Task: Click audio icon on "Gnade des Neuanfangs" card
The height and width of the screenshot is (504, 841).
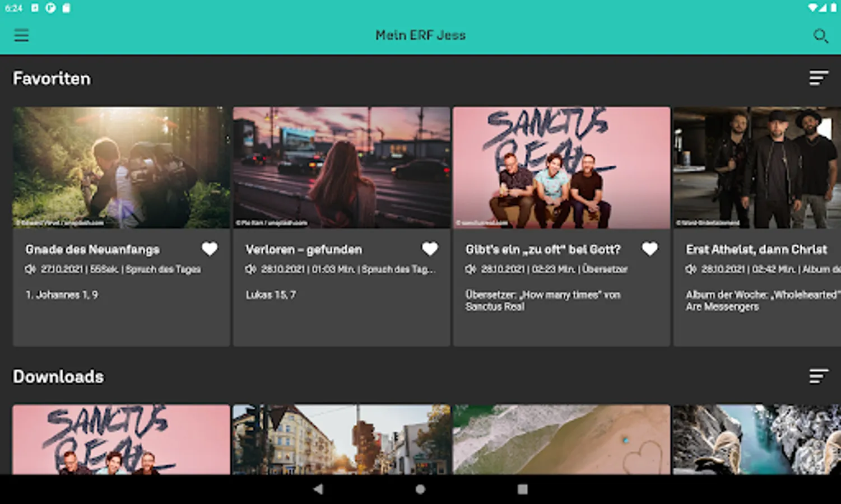Action: pyautogui.click(x=30, y=269)
